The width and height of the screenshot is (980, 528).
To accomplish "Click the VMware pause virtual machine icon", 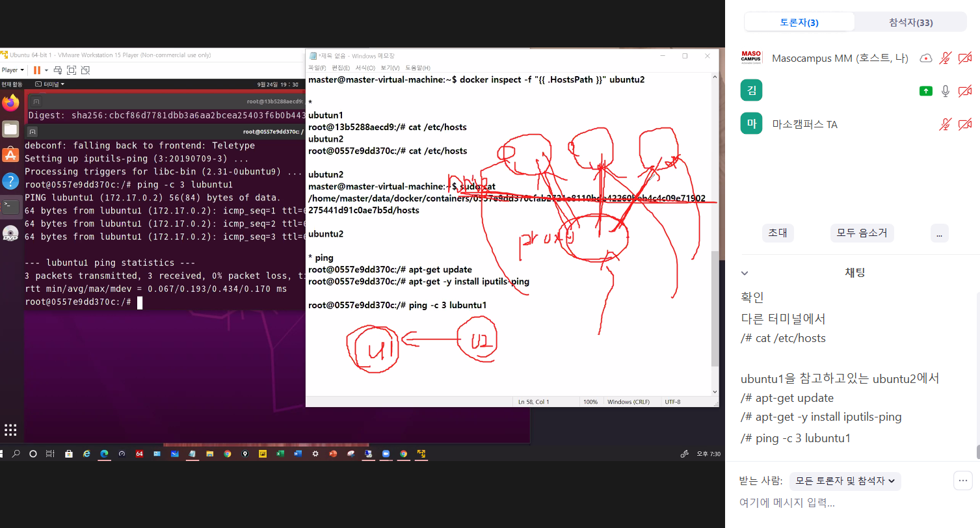I will [37, 70].
